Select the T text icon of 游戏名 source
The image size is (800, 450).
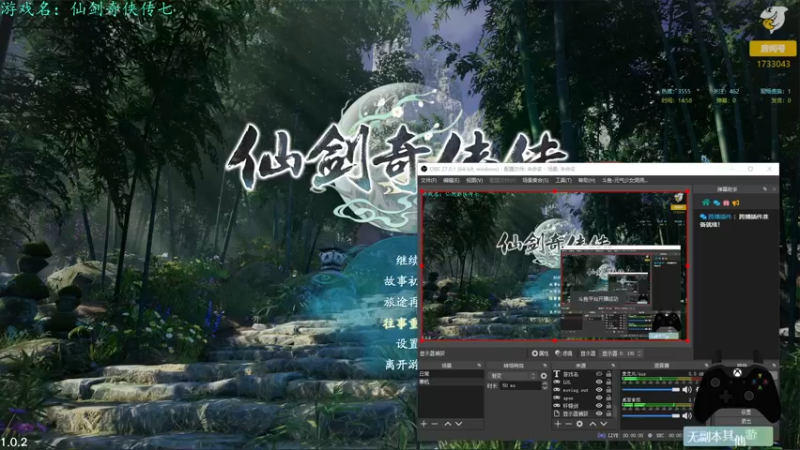click(557, 374)
